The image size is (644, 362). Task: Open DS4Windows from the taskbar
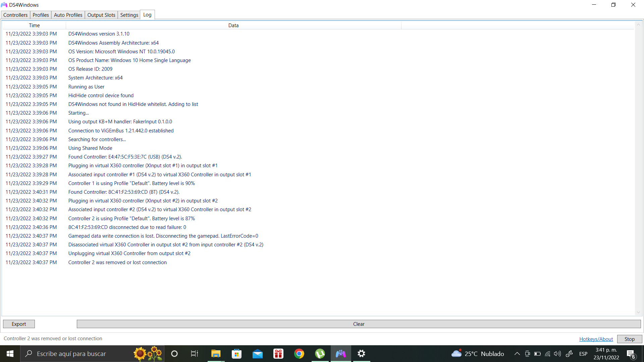pyautogui.click(x=341, y=354)
